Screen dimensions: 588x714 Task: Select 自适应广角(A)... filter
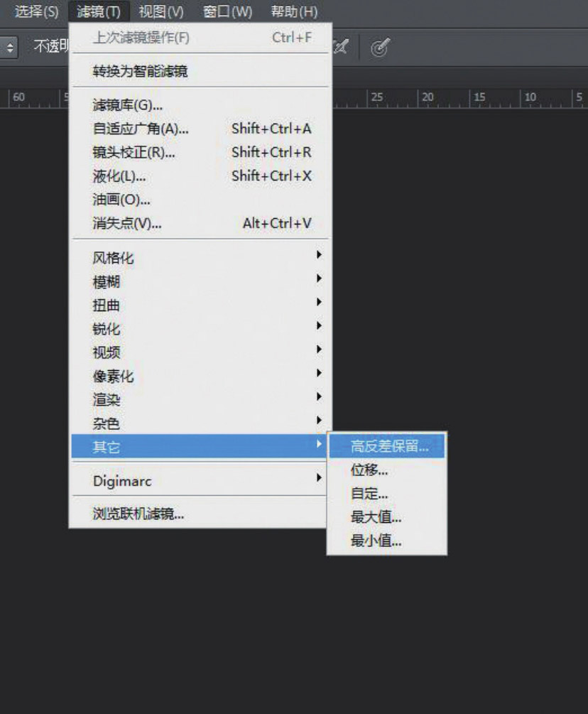point(200,129)
